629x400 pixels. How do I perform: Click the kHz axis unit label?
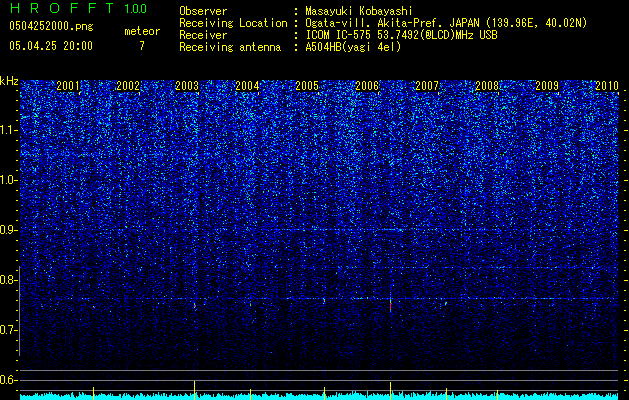click(9, 81)
